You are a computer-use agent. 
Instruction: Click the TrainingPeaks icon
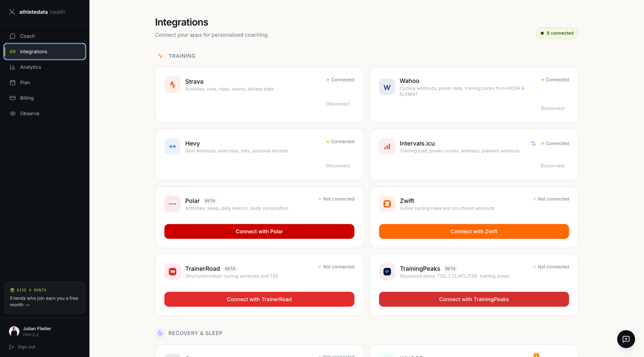387,272
